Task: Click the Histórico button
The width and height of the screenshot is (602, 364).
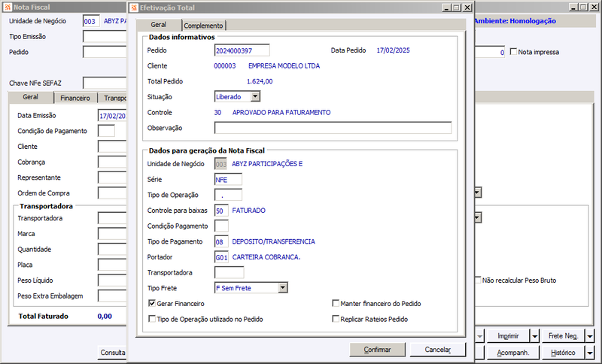Action: tap(563, 353)
